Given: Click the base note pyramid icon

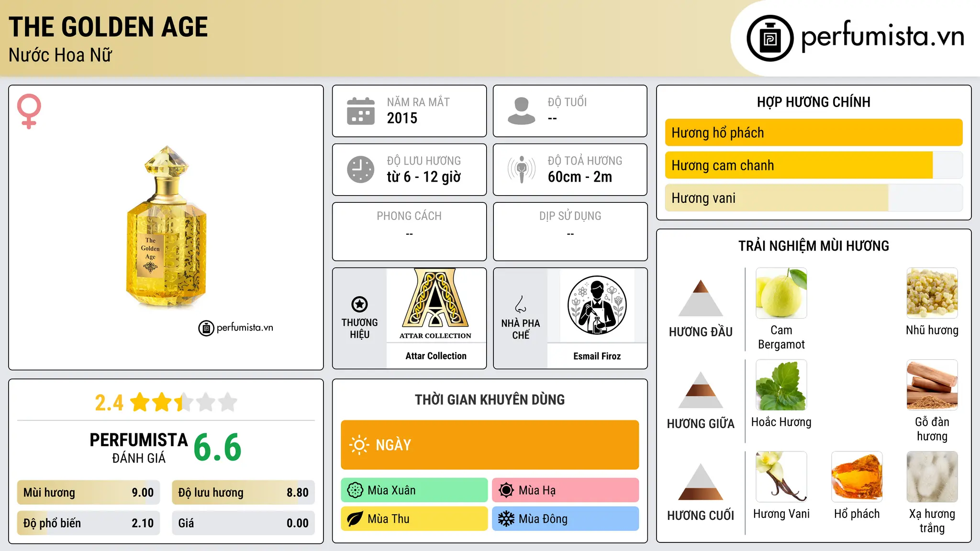Looking at the screenshot, I should point(701,482).
